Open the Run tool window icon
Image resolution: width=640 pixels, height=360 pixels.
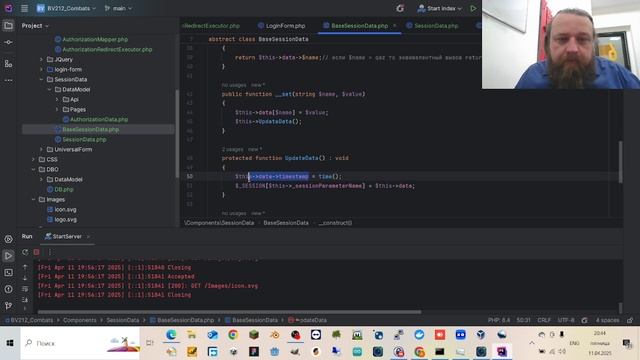tap(8, 256)
